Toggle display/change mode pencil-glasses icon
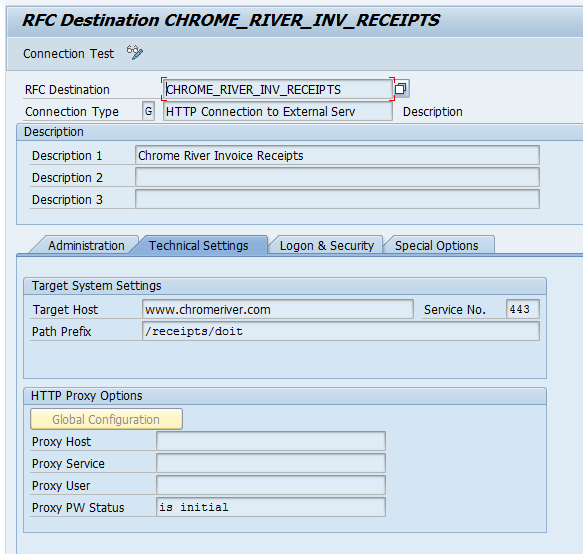Viewport: 583px width, 554px height. pyautogui.click(x=135, y=52)
